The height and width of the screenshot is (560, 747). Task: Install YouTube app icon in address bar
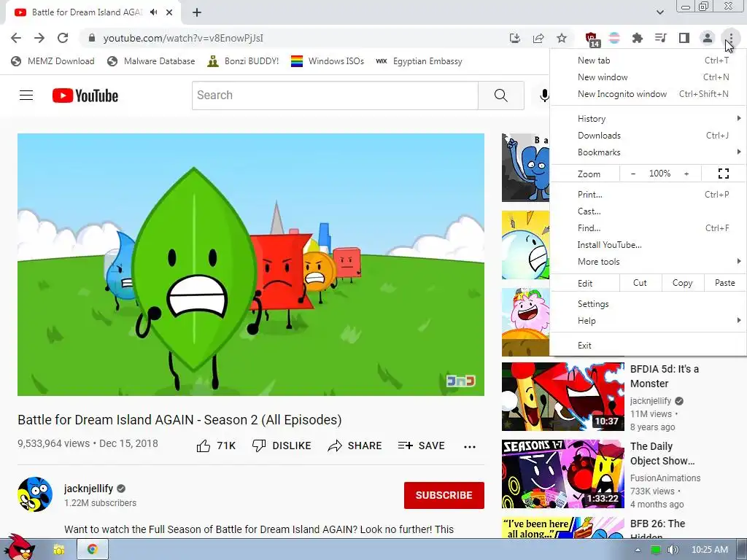click(x=514, y=38)
